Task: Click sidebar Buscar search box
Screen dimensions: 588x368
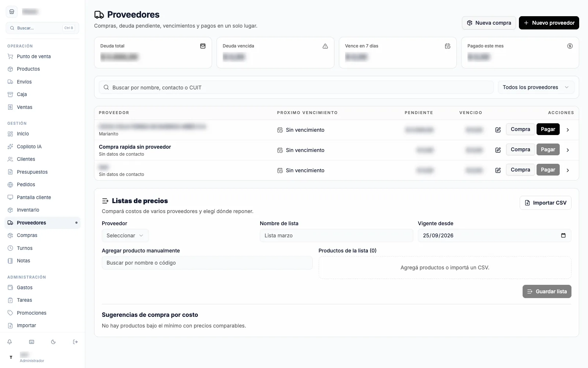Action: coord(42,28)
